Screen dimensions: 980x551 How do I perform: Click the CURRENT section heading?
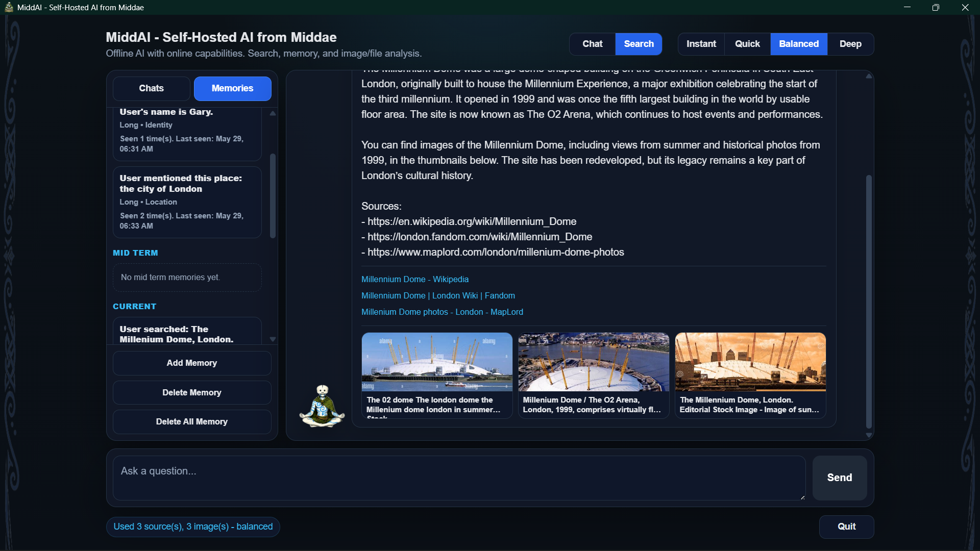[x=135, y=307]
